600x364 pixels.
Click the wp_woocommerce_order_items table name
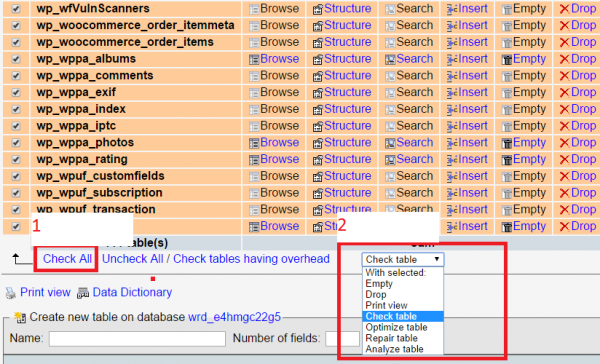[125, 42]
